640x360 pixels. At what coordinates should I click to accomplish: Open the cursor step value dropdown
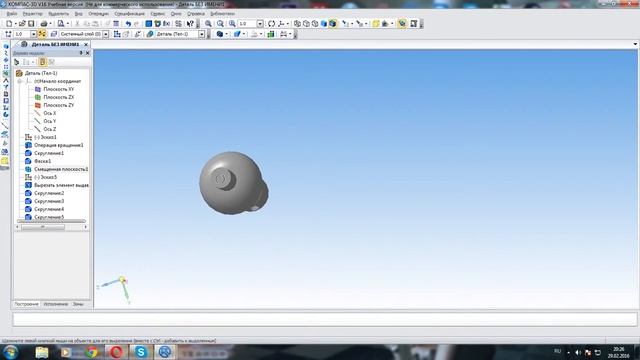tap(33, 34)
